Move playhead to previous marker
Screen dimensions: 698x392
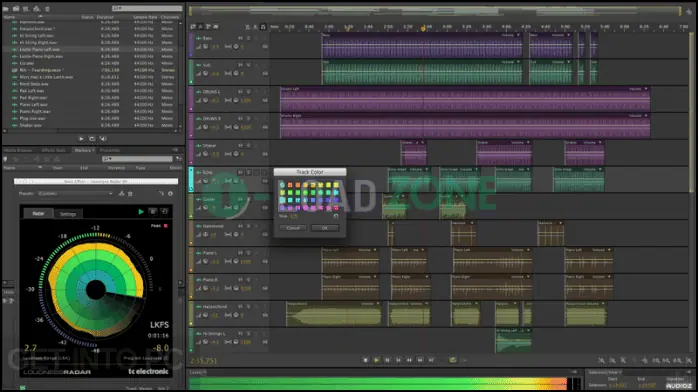pyautogui.click(x=398, y=360)
